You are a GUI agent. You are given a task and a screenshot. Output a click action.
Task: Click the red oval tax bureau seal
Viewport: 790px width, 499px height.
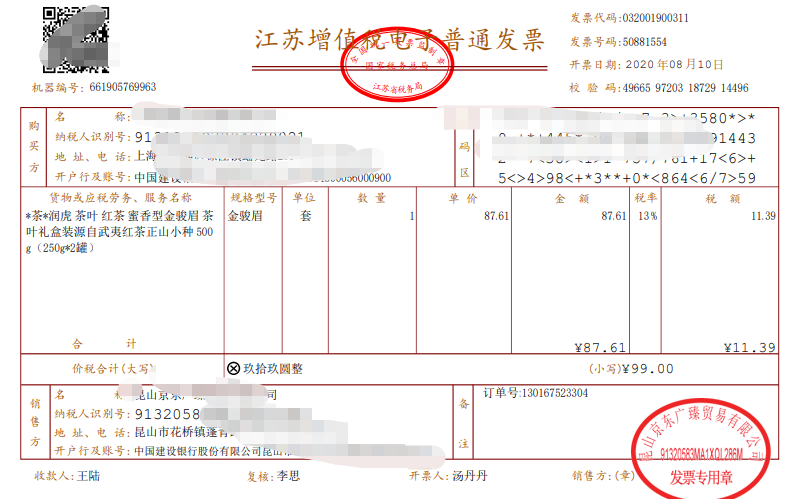tap(398, 65)
